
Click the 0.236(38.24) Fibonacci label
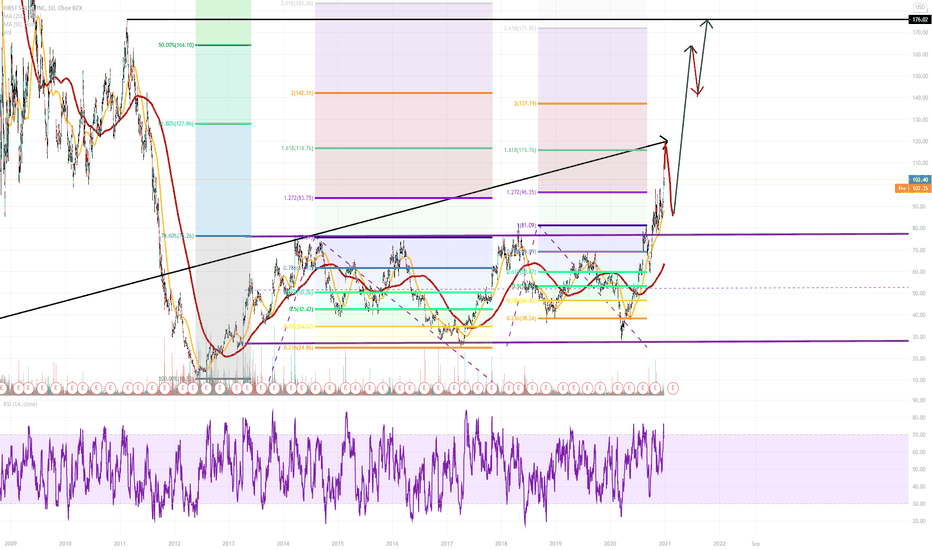pyautogui.click(x=521, y=319)
